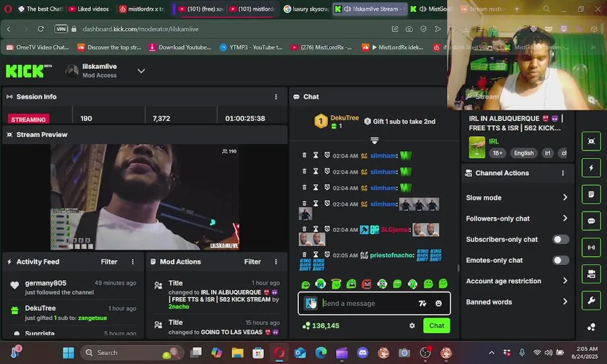Open the Activity Feed Filter
Image resolution: width=607 pixels, height=364 pixels.
109,262
